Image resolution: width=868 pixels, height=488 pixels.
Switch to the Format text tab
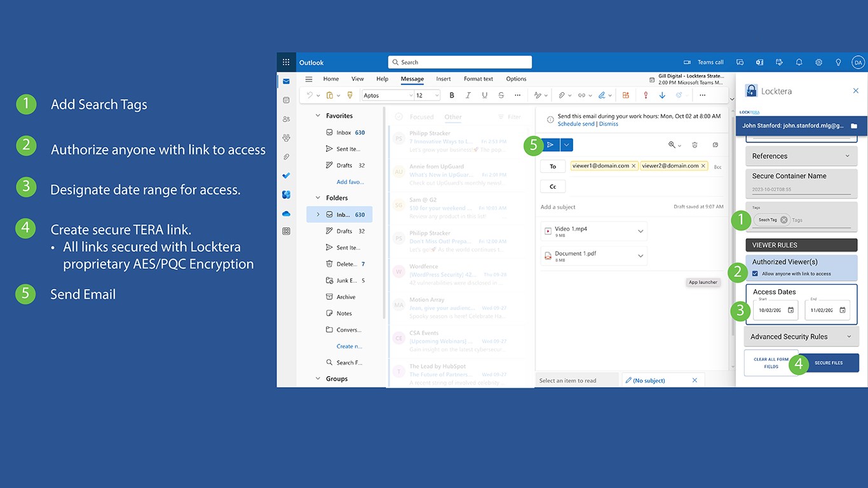point(478,79)
